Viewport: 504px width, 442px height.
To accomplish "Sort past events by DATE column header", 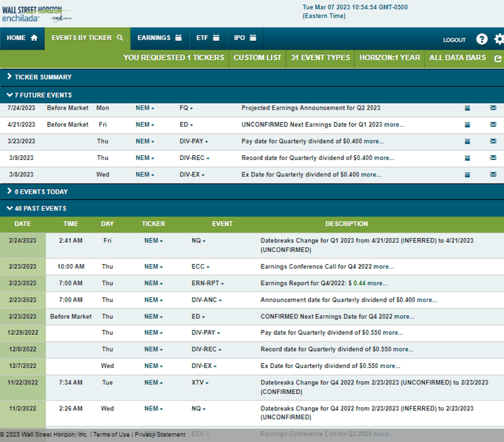I will [x=23, y=224].
